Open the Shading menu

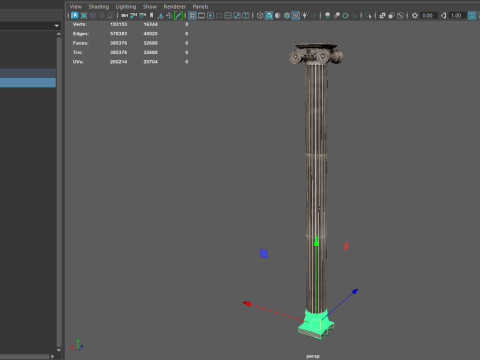[x=99, y=7]
